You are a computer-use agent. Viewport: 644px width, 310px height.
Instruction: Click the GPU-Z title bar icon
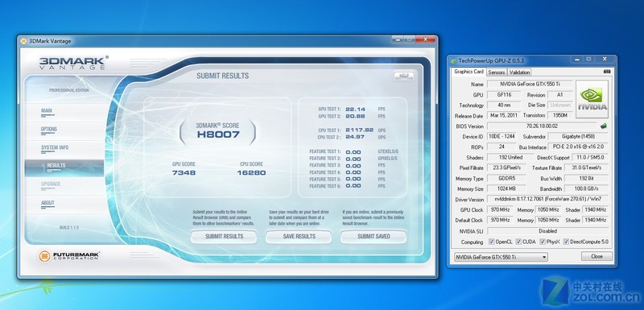pyautogui.click(x=454, y=60)
